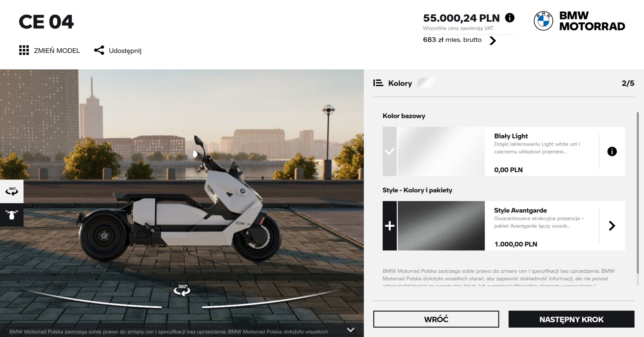
Task: Click the Udostępnij label
Action: 125,51
